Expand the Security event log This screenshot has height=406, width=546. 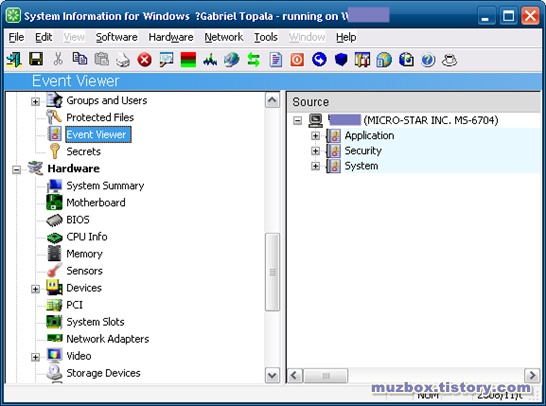coord(315,151)
